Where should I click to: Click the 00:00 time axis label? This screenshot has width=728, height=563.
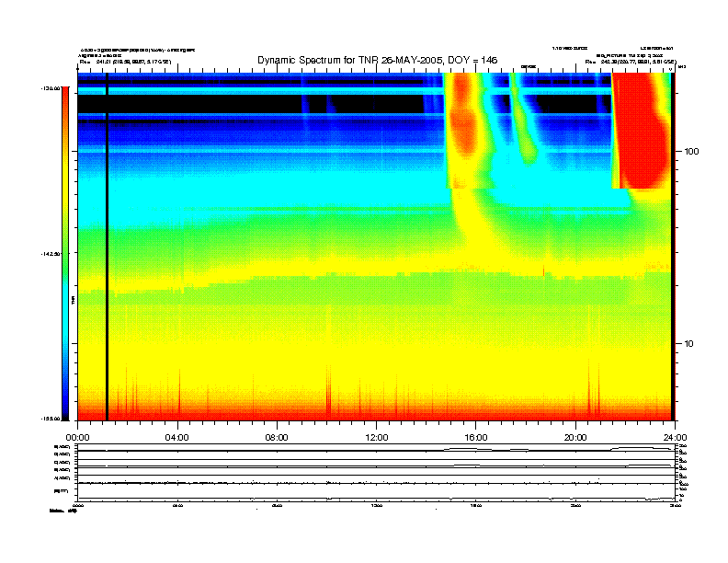[77, 438]
